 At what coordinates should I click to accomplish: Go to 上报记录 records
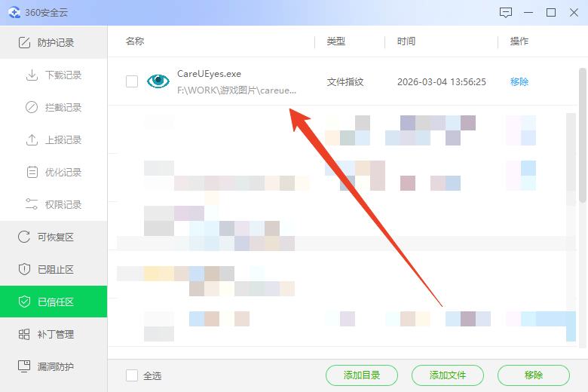[x=63, y=140]
